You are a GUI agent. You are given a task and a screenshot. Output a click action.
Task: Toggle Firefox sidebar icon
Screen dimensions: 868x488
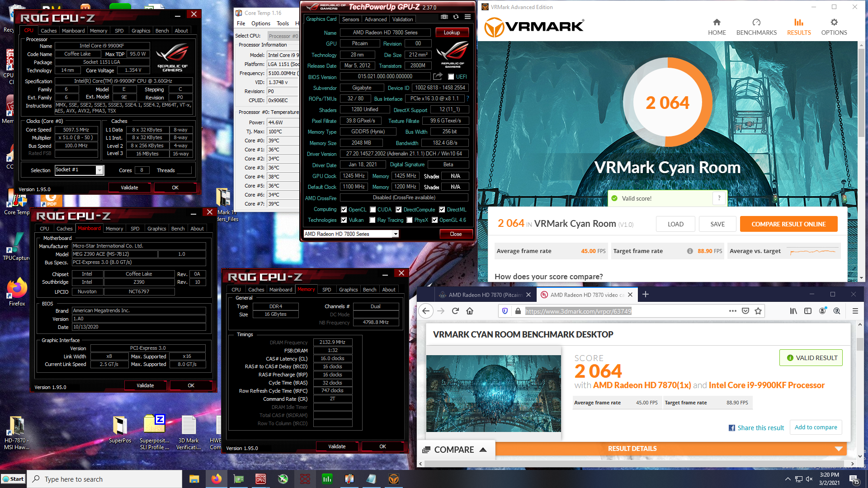(x=808, y=311)
